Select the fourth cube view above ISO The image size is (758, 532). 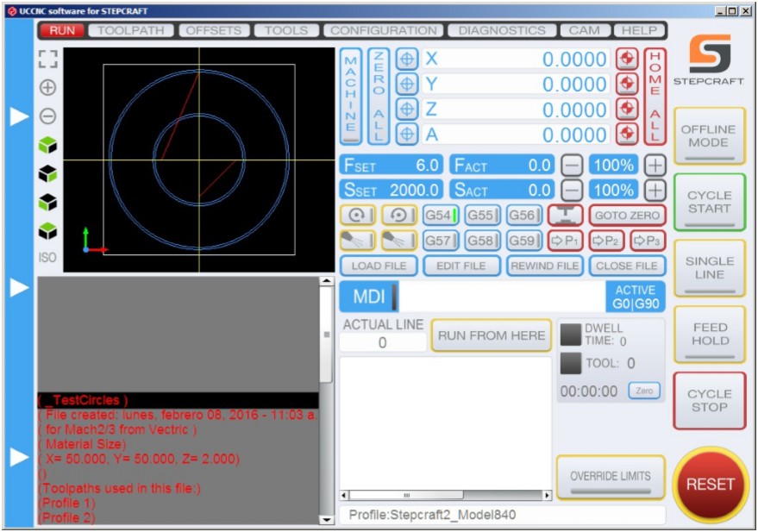tap(47, 231)
